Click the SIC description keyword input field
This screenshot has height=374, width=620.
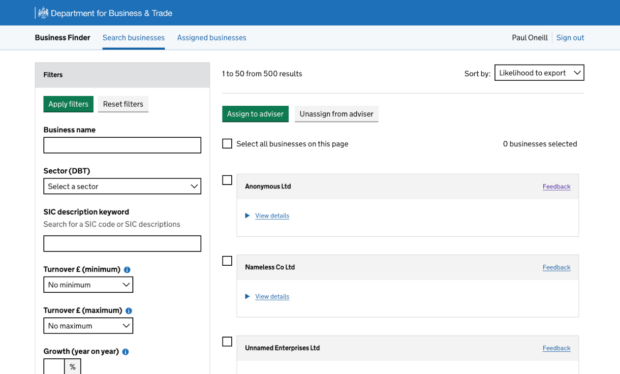pos(122,244)
